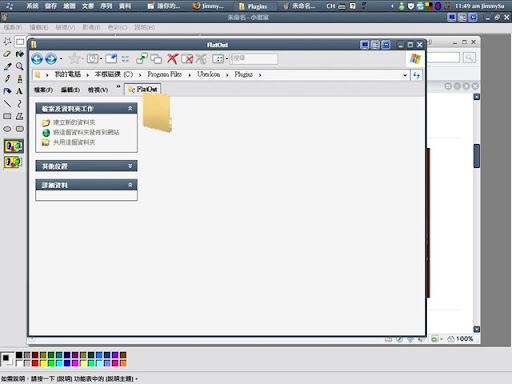
Task: Pick the yellow color swatch in palette
Action: pos(43,363)
